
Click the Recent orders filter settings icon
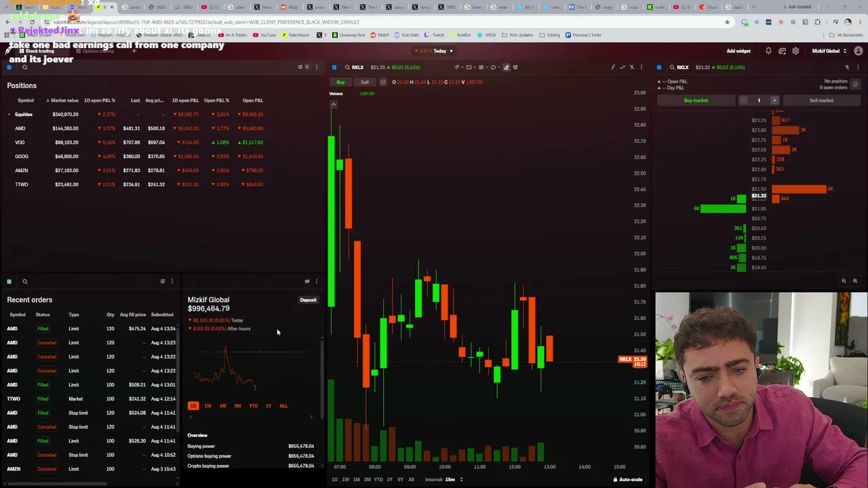[x=162, y=281]
